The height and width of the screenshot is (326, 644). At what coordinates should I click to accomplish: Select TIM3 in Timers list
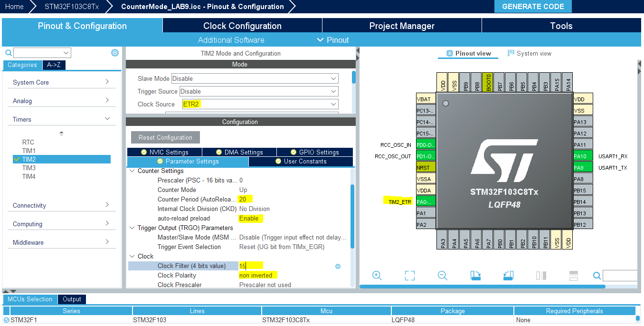click(x=29, y=168)
